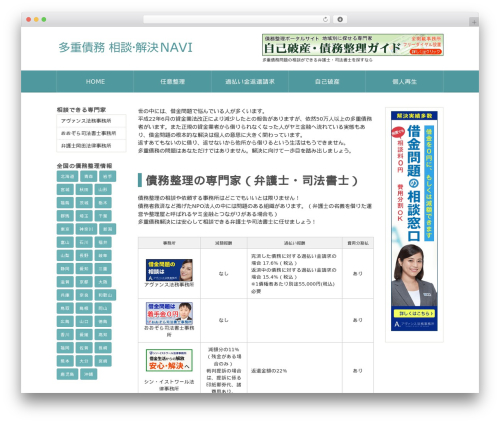Open 弁護士岡田法律事務所 sidebar link

point(91,146)
